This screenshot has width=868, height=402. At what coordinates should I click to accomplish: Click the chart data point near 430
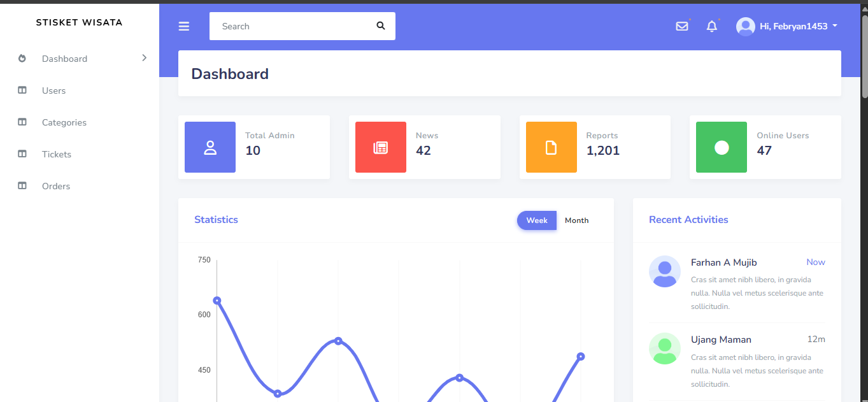click(460, 378)
